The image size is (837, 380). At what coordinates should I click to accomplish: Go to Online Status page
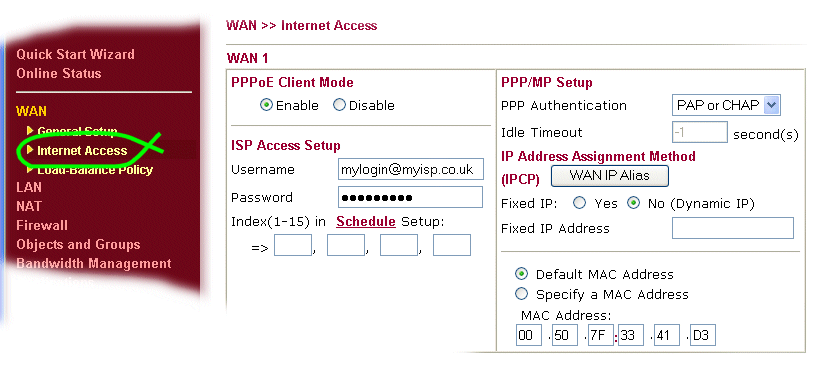pyautogui.click(x=59, y=74)
